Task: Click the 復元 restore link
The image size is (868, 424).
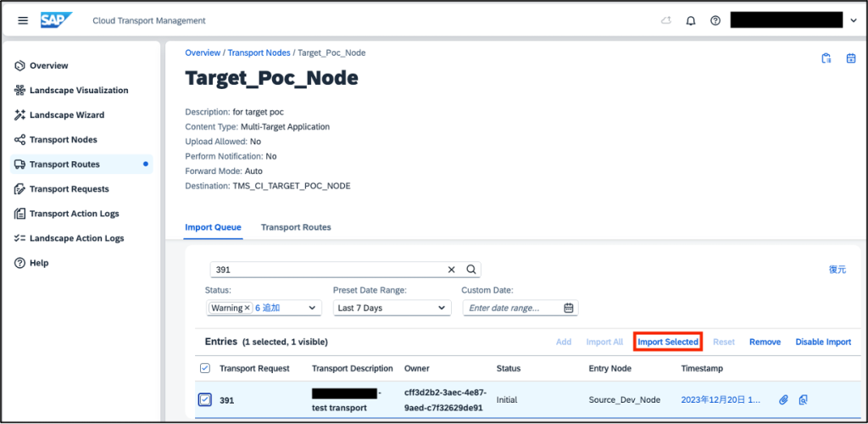Action: point(837,270)
